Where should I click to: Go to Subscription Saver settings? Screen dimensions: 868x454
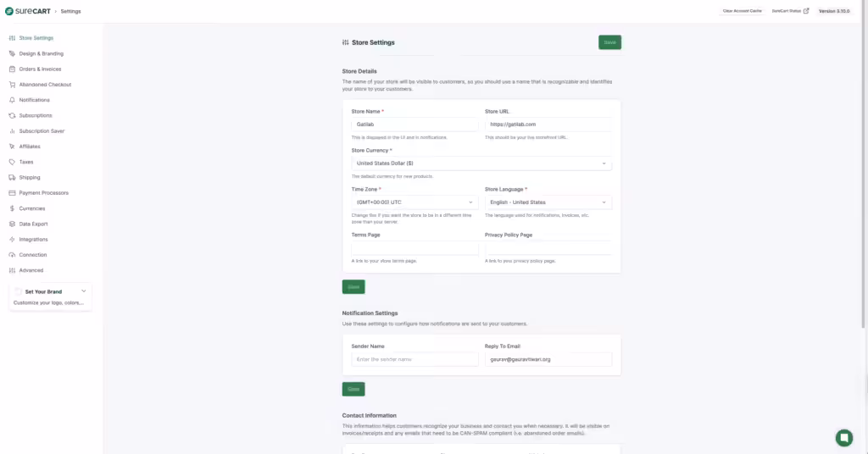point(42,131)
